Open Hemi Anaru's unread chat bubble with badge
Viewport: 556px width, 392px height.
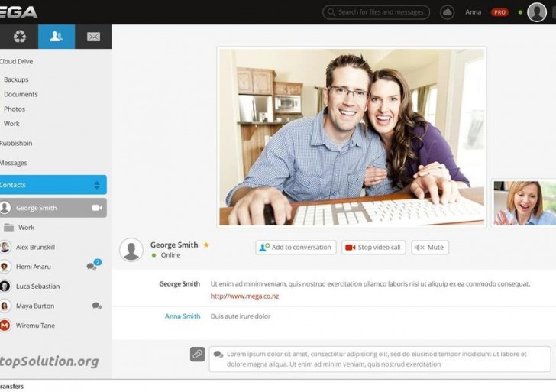coord(95,264)
